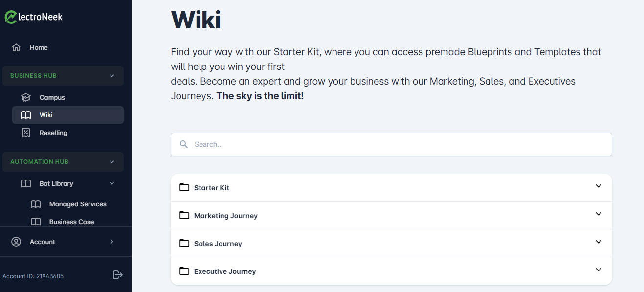The height and width of the screenshot is (292, 644).
Task: Click the Bot Library book icon
Action: click(x=26, y=183)
